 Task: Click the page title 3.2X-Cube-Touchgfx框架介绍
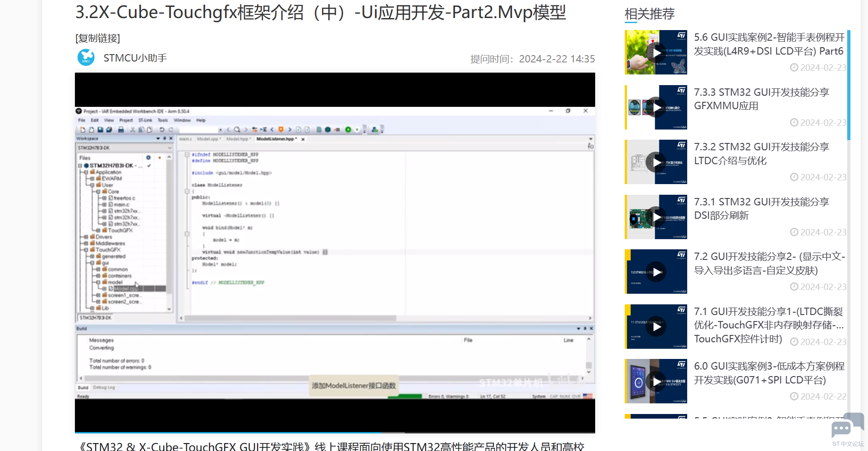(x=321, y=12)
